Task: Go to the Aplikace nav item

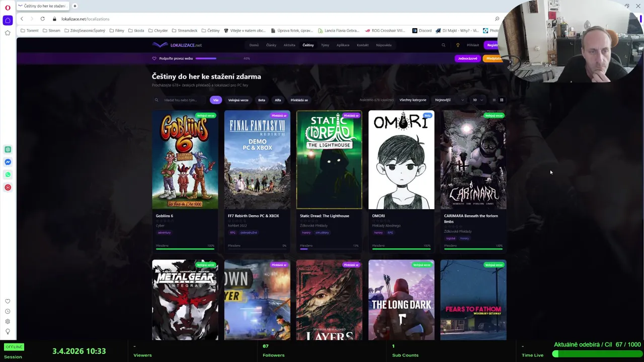Action: [343, 45]
